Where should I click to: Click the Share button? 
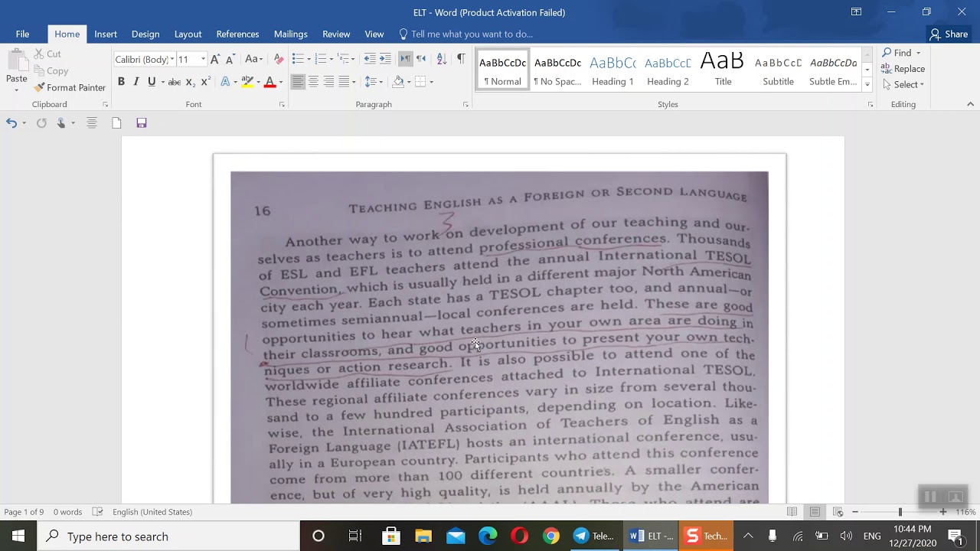pos(949,34)
